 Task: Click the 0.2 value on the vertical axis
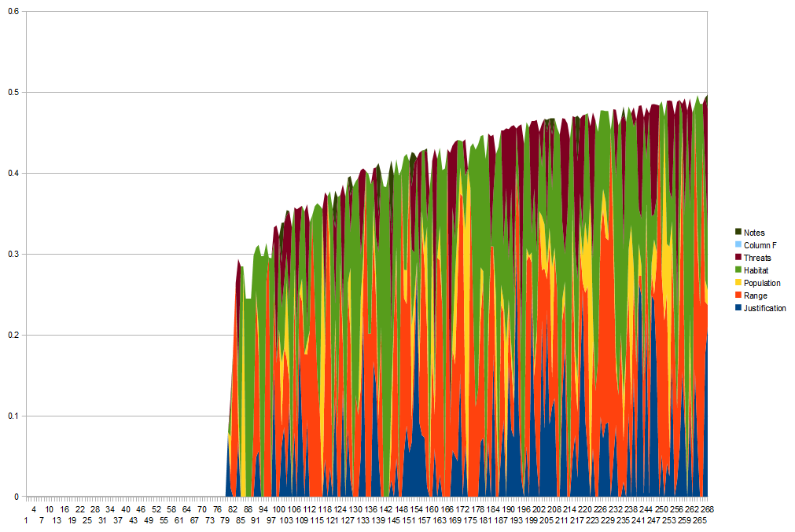click(13, 336)
